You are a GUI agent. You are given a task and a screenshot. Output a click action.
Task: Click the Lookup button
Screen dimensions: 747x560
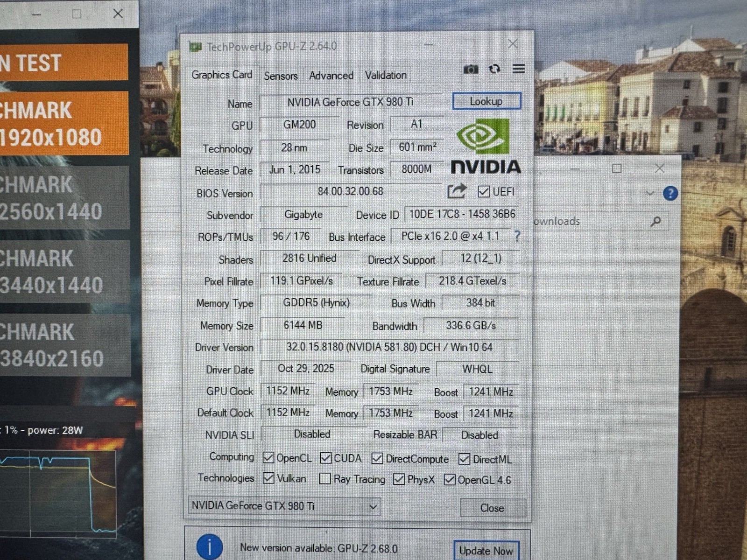pyautogui.click(x=486, y=101)
